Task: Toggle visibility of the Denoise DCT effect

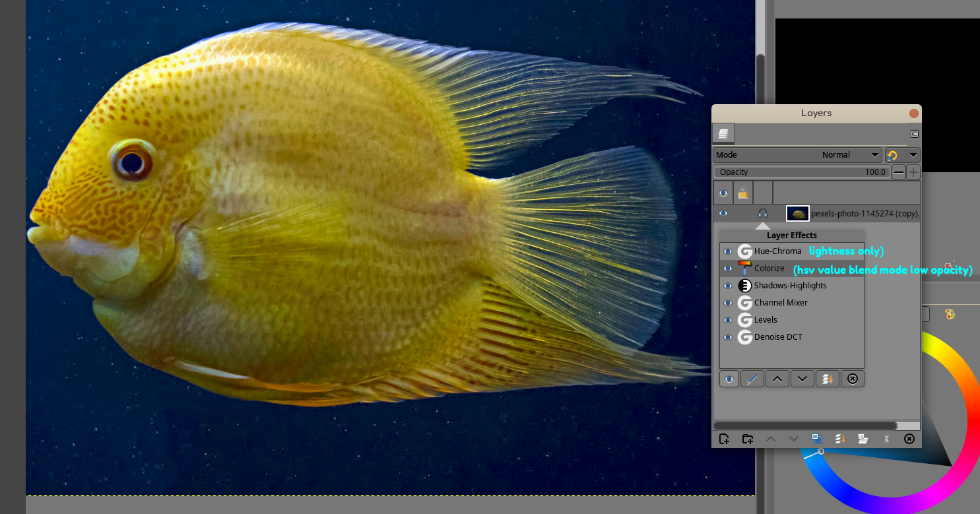Action: coord(728,337)
